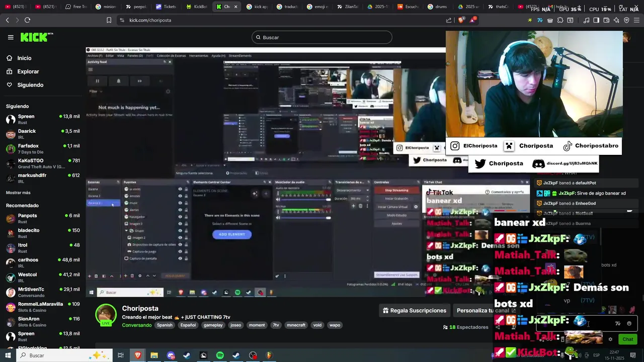644x362 pixels.
Task: Open Brave from the bottom Windows taskbar
Action: (x=137, y=355)
